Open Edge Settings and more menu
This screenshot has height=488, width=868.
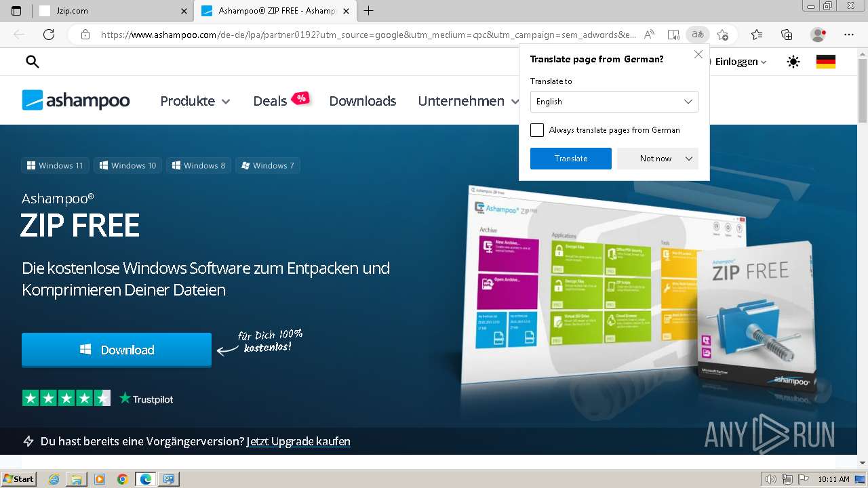pyautogui.click(x=849, y=35)
